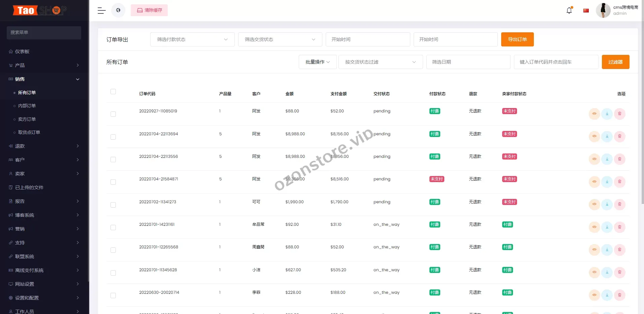Image resolution: width=644 pixels, height=314 pixels.
Task: Expand the 产品 sidebar menu
Action: (x=44, y=65)
